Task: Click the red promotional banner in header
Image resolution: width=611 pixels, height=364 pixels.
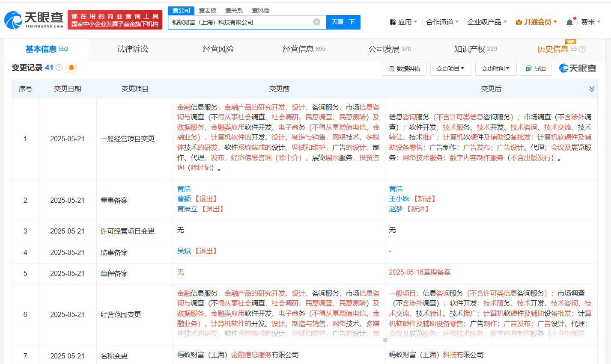Action: 115,20
